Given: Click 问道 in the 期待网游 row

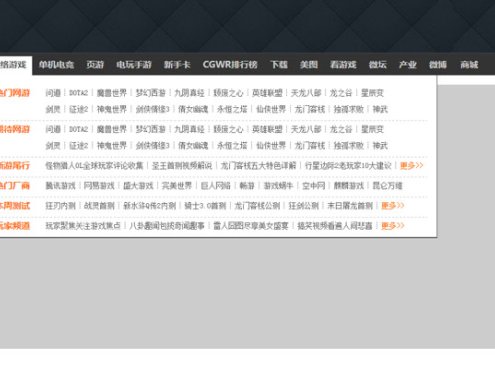Looking at the screenshot, I should coord(53,129).
